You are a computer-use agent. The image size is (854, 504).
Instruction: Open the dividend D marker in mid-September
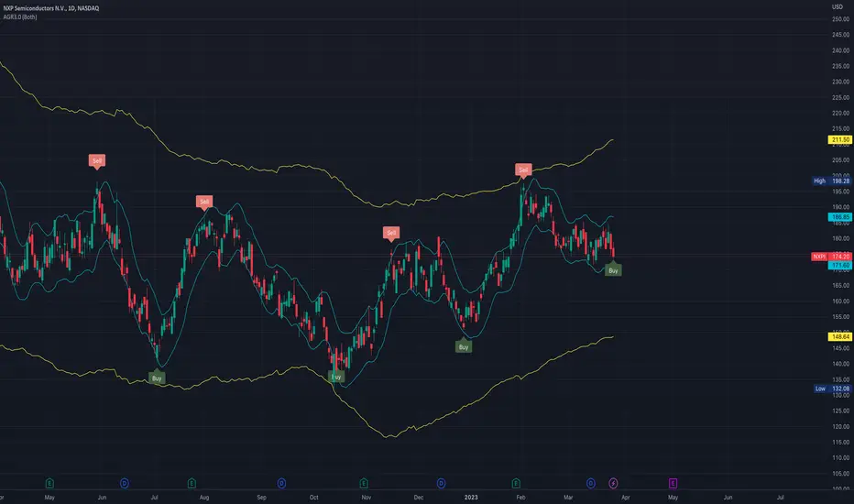pos(281,483)
